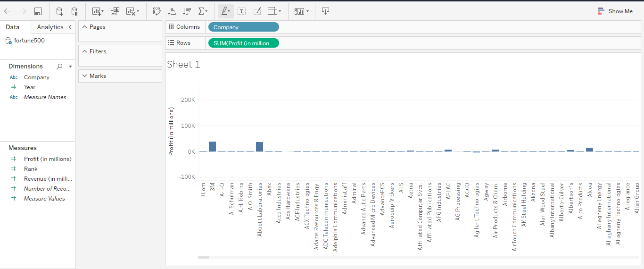
Task: Click the number icon beside Year
Action: point(14,87)
